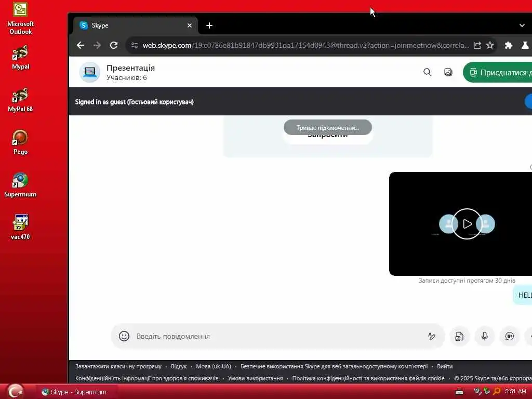Open the MyPal 68 desktop shortcut
532x399 pixels.
coord(20,100)
